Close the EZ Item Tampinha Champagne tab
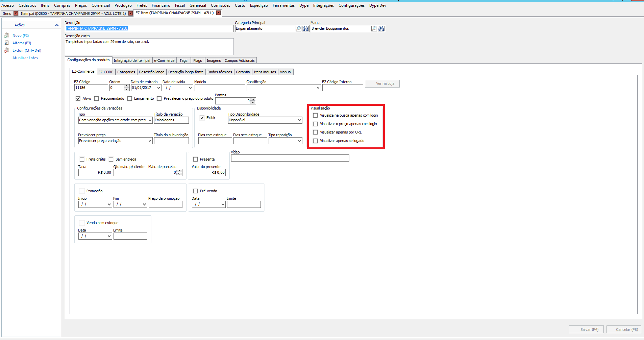 point(218,13)
